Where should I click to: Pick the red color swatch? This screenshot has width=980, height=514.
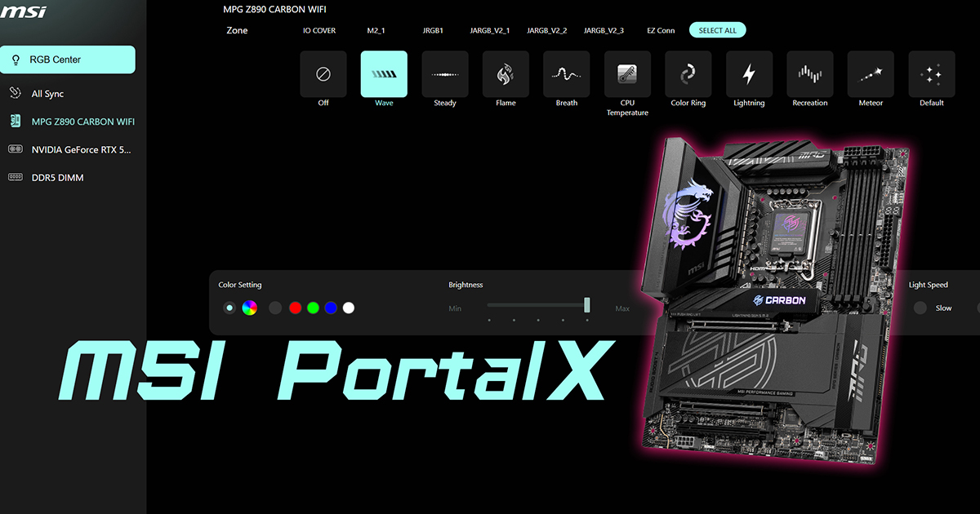coord(295,308)
